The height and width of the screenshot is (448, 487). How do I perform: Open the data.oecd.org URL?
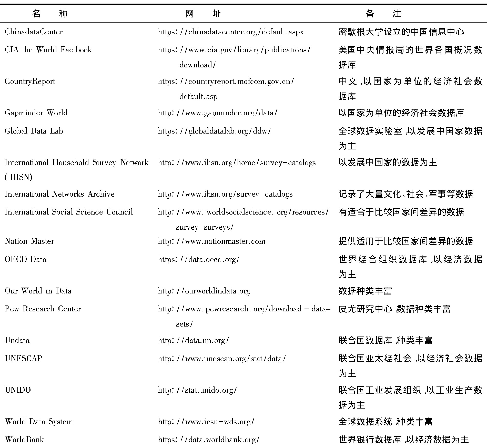[x=199, y=260]
